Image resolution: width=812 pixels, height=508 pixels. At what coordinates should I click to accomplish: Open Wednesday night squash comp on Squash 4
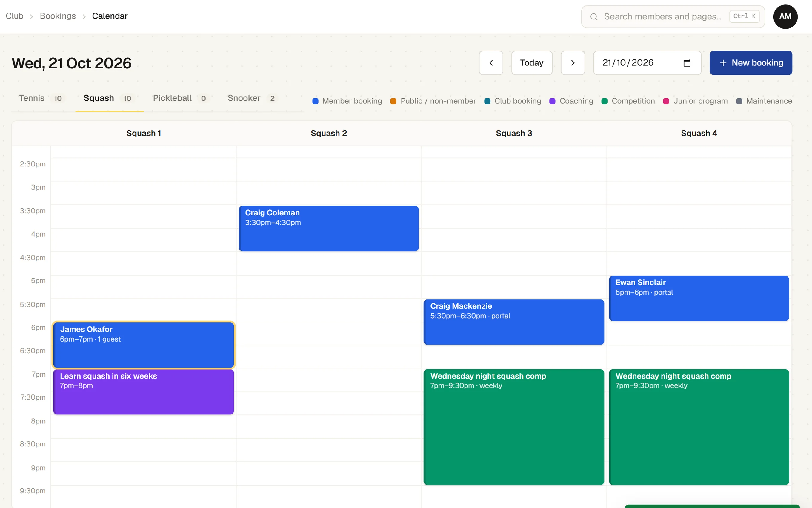point(699,427)
